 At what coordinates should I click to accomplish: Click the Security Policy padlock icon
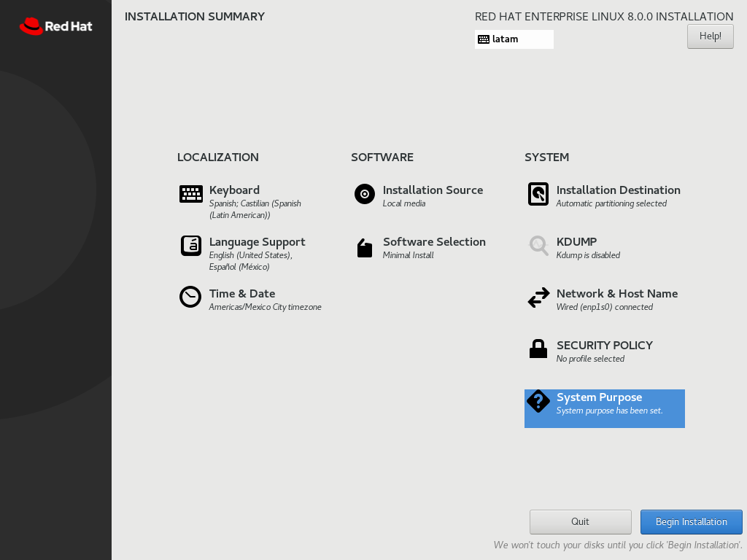tap(538, 349)
